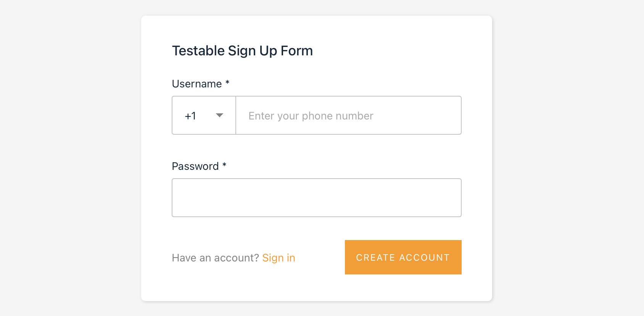Click the 'Enter your phone number' placeholder
This screenshot has height=316, width=644.
[311, 116]
